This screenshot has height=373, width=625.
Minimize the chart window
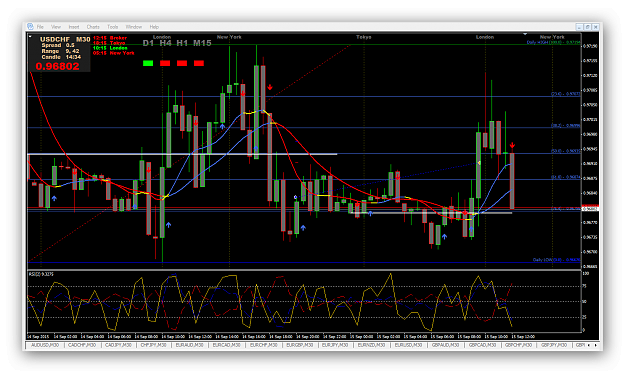pos(580,27)
